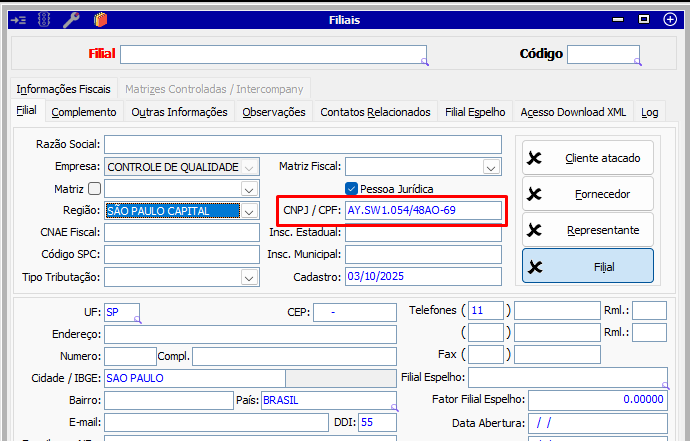This screenshot has height=441, width=690.
Task: Click the first telephone number field
Action: point(557,311)
